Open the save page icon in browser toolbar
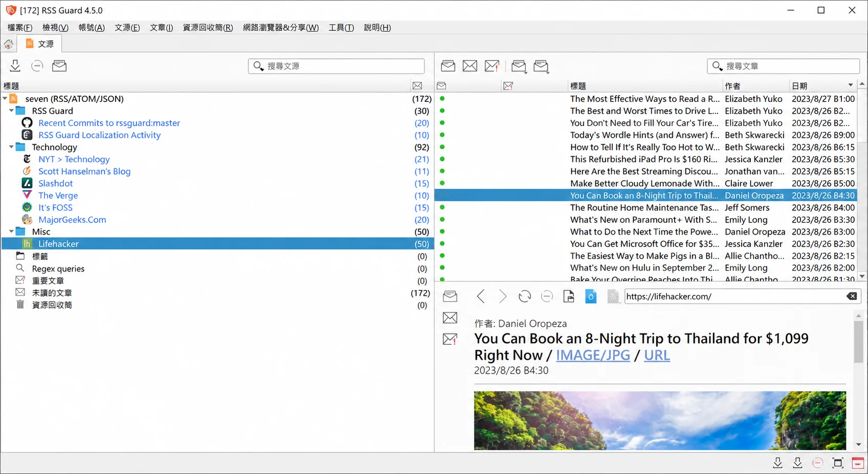868x474 pixels. (569, 296)
